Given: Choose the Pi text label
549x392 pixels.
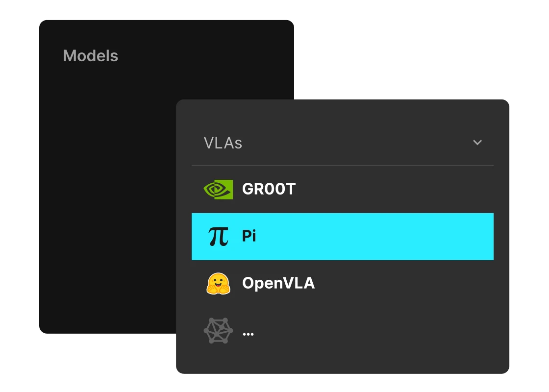Looking at the screenshot, I should 249,236.
